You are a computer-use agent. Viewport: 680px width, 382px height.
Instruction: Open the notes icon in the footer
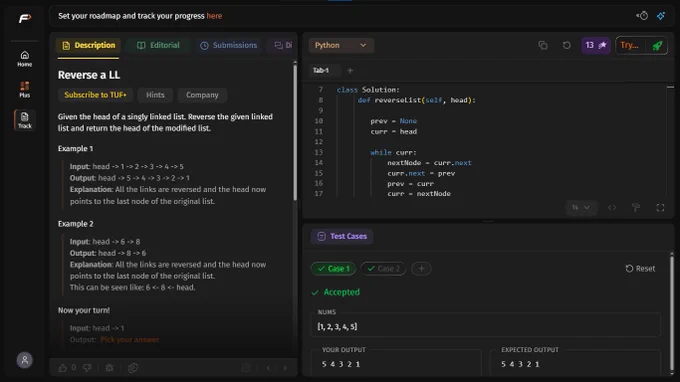[246, 368]
